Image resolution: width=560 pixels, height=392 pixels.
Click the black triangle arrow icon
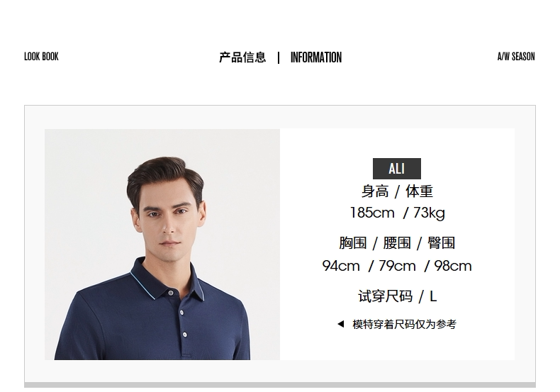341,324
